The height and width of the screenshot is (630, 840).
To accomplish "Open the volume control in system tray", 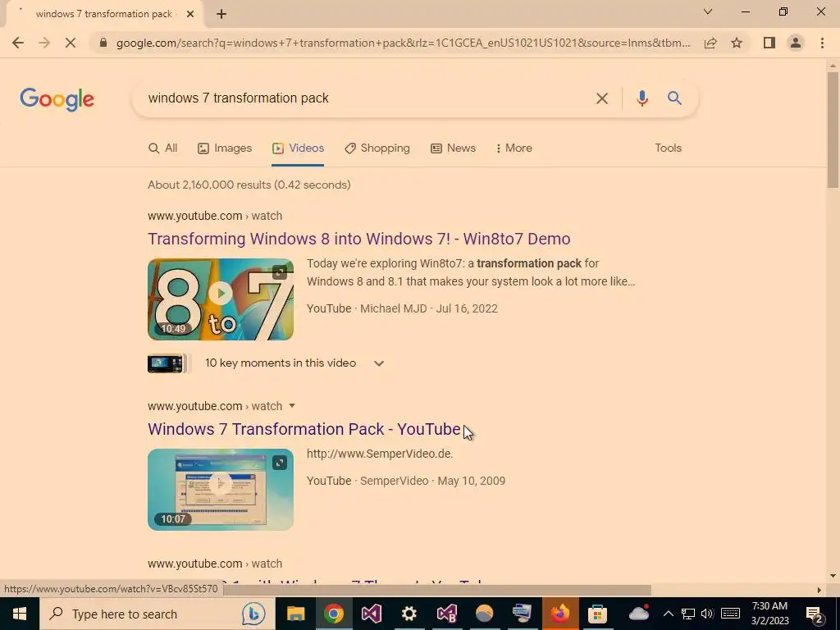I will click(707, 614).
